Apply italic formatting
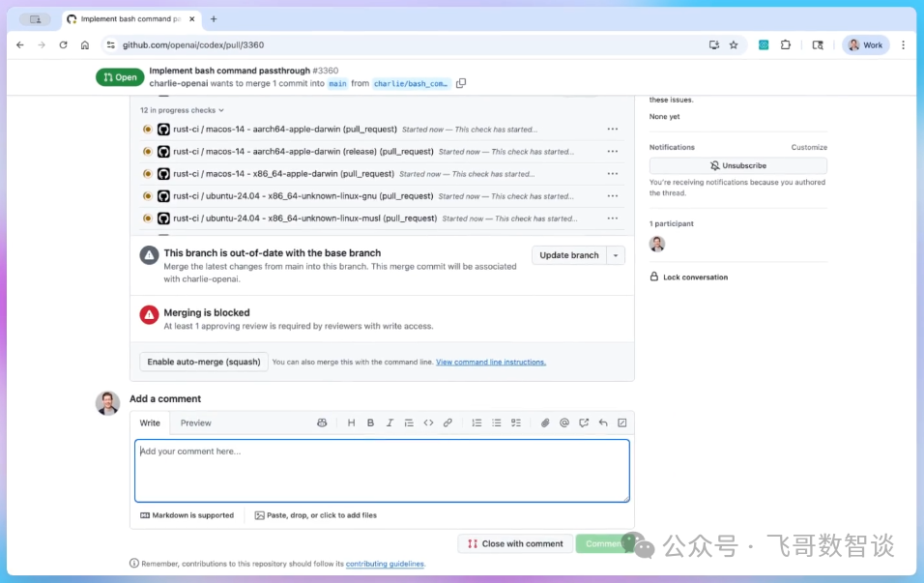This screenshot has height=583, width=924. coord(390,423)
